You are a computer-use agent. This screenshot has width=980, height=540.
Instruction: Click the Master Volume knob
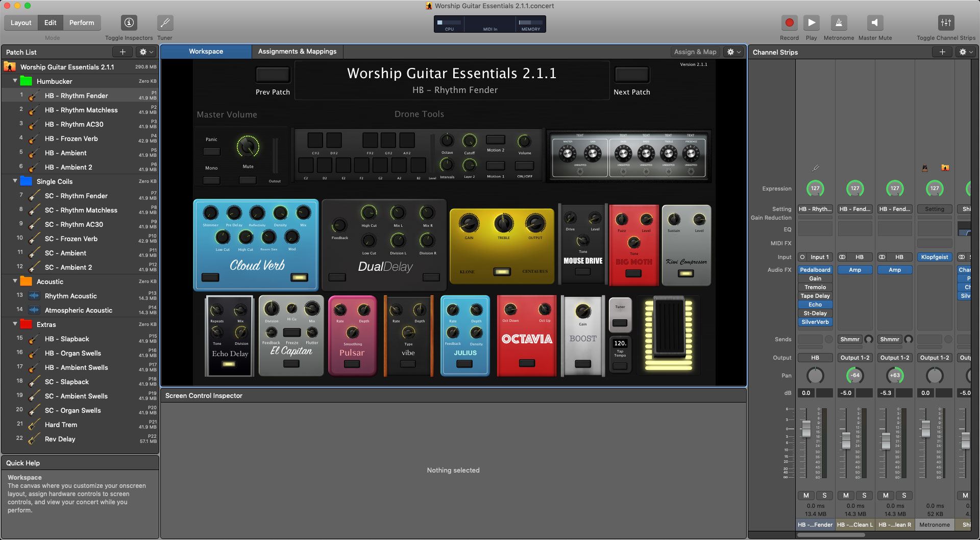248,147
